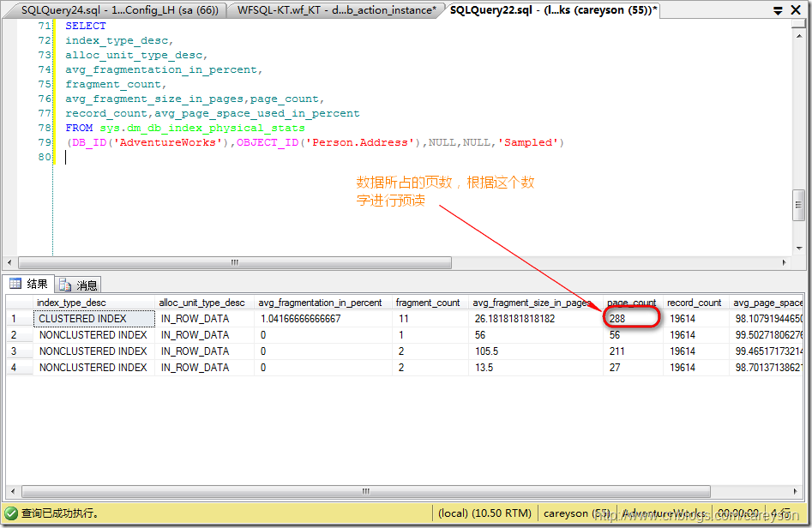Select result row 1 header

(20, 319)
